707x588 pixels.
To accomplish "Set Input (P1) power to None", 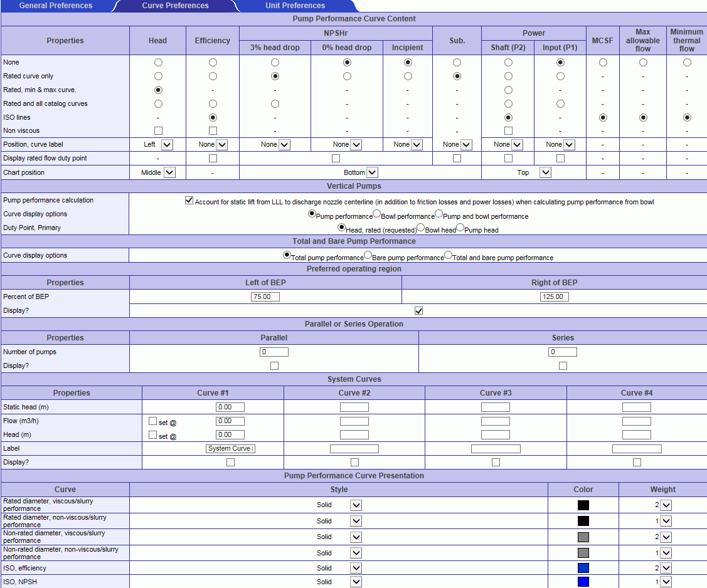I will click(x=560, y=62).
